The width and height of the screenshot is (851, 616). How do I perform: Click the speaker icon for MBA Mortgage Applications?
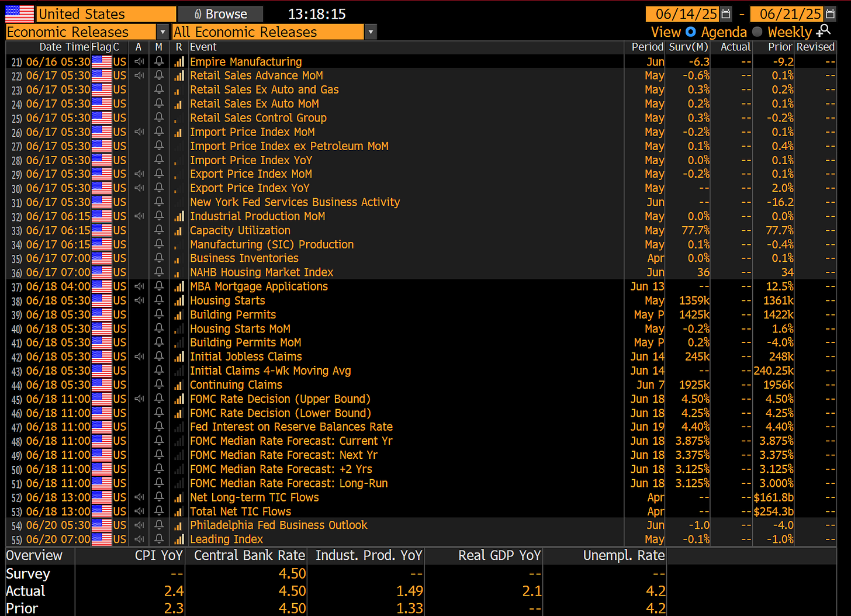click(x=139, y=286)
